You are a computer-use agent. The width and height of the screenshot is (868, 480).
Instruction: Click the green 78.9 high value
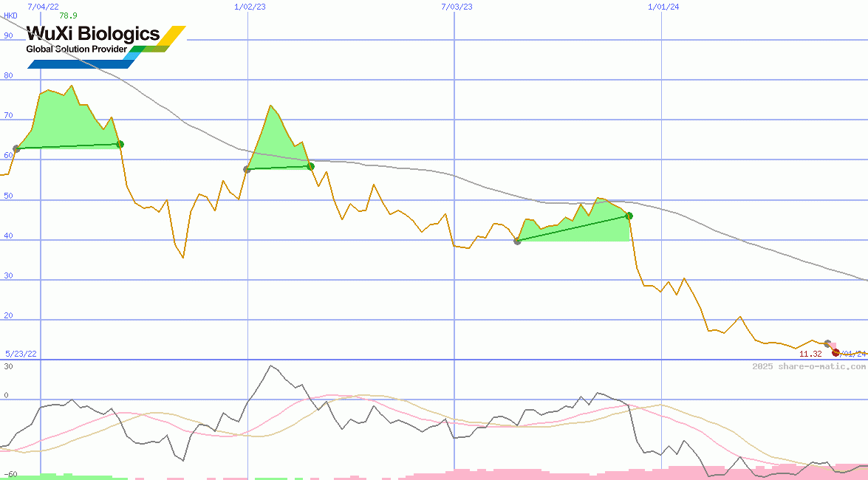coord(69,16)
